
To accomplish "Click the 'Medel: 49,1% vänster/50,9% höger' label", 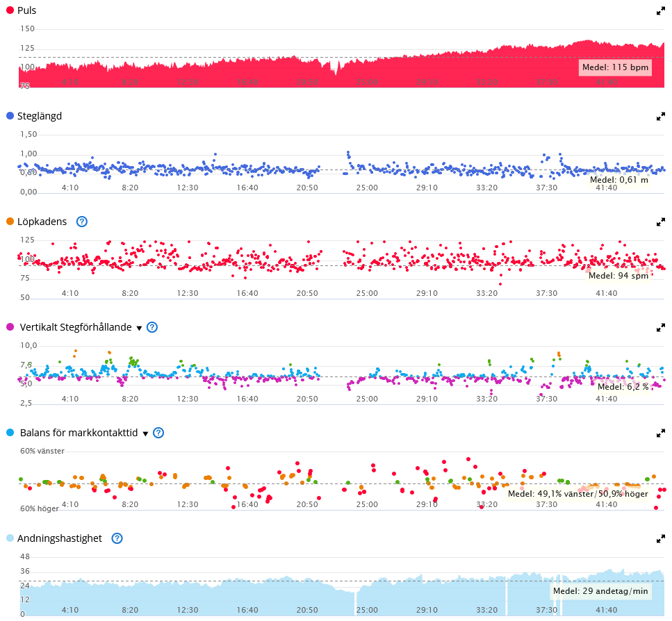I will (x=577, y=494).
